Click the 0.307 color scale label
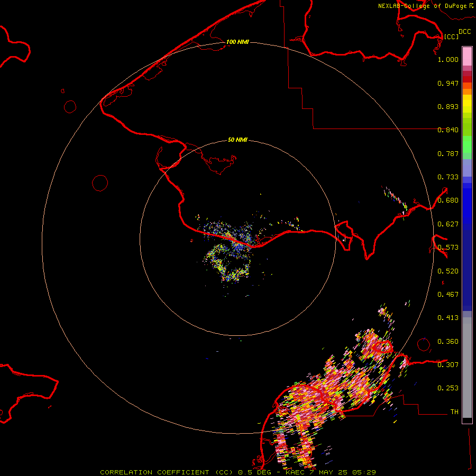Viewport: 476px width, 476px height. click(x=448, y=365)
